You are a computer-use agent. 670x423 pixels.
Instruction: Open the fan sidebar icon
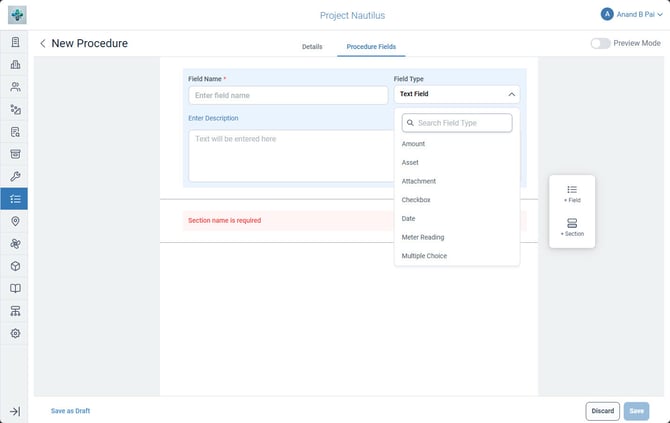(x=15, y=244)
